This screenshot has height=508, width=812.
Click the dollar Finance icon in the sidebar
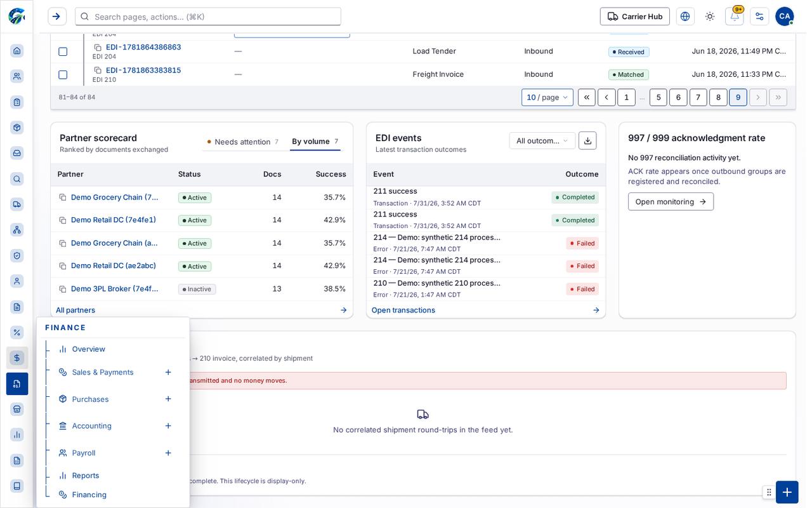coord(17,358)
